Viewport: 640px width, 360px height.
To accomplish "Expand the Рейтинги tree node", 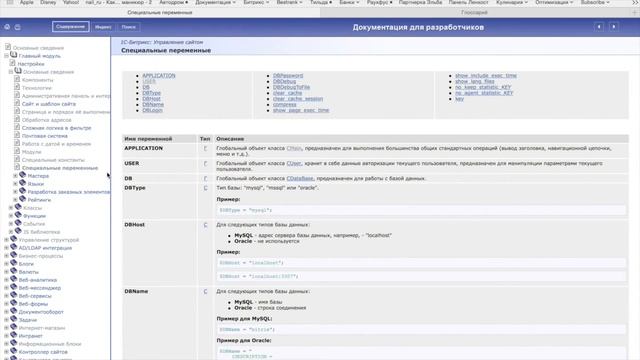I will tap(16, 200).
